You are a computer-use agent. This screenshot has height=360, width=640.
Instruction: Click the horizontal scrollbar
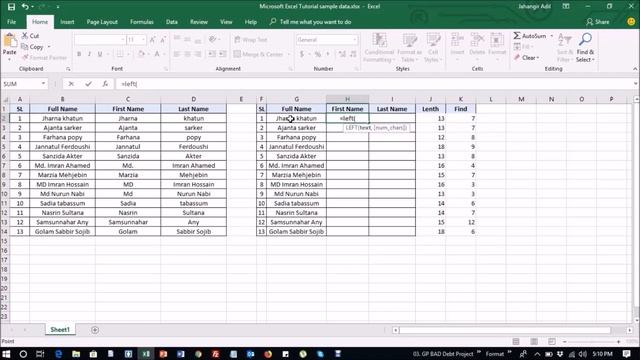click(x=504, y=330)
